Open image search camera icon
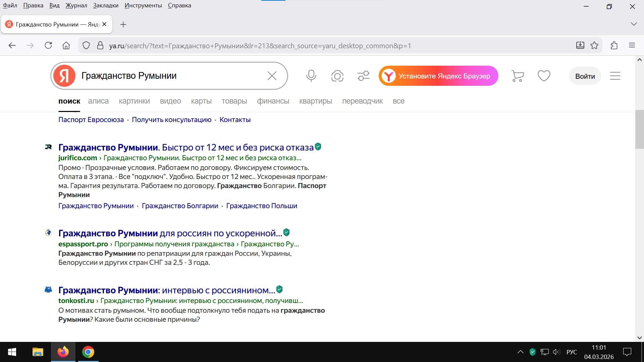 coord(337,76)
